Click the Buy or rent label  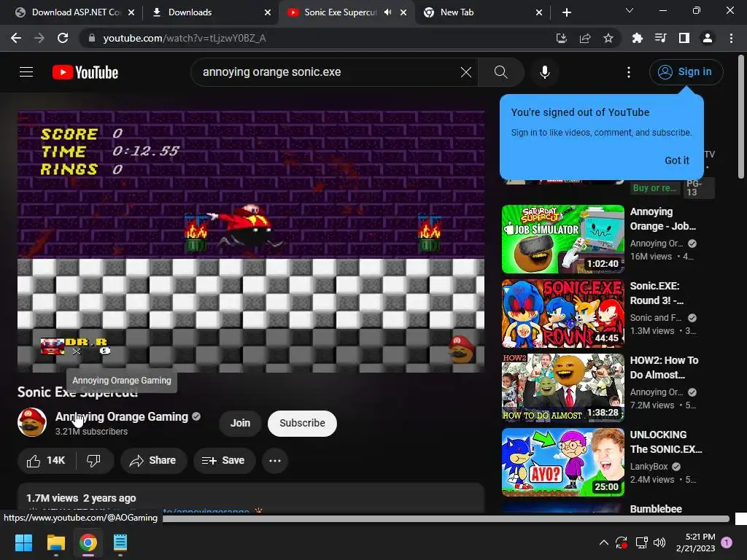pyautogui.click(x=654, y=187)
